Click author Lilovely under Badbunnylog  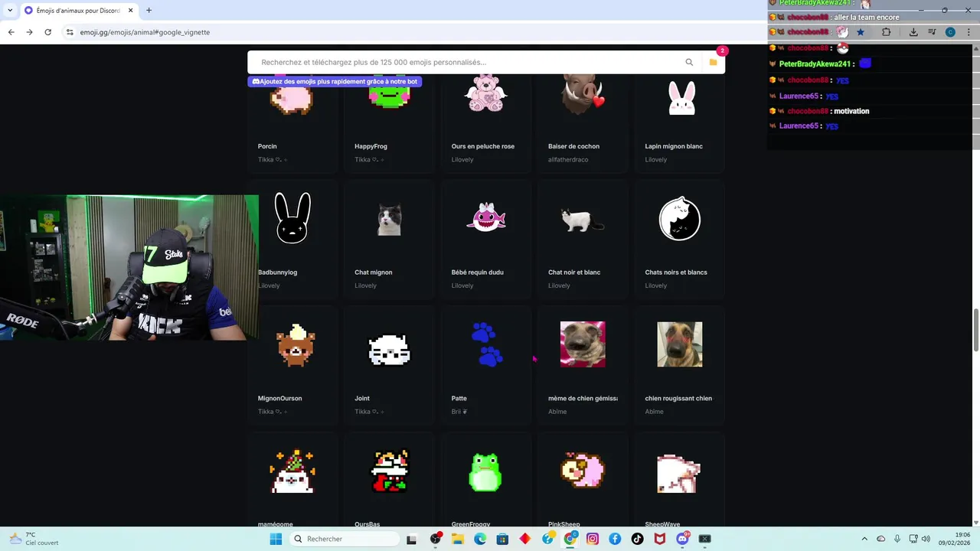click(269, 285)
